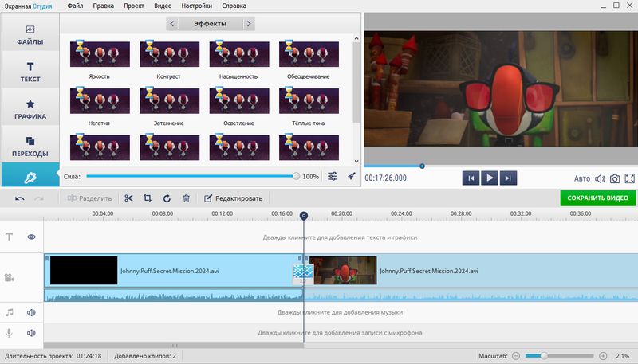
Task: Toggle text track visibility eye icon
Action: click(x=32, y=237)
